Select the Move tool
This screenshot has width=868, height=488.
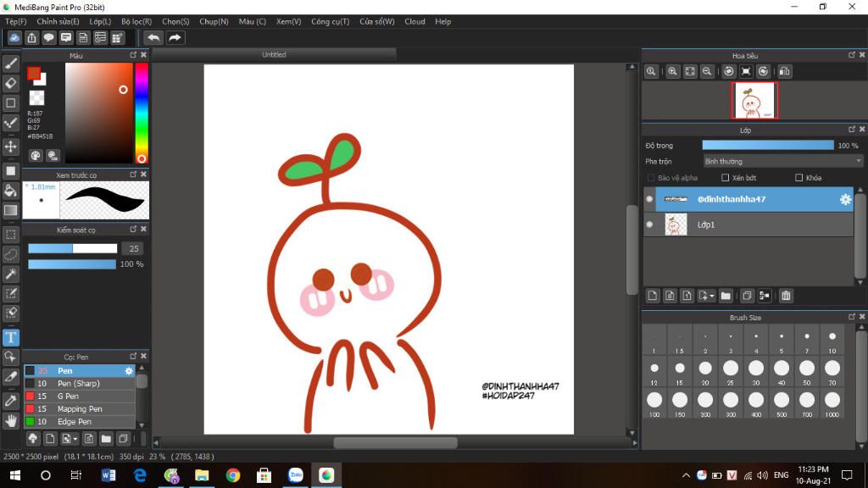pos(11,147)
